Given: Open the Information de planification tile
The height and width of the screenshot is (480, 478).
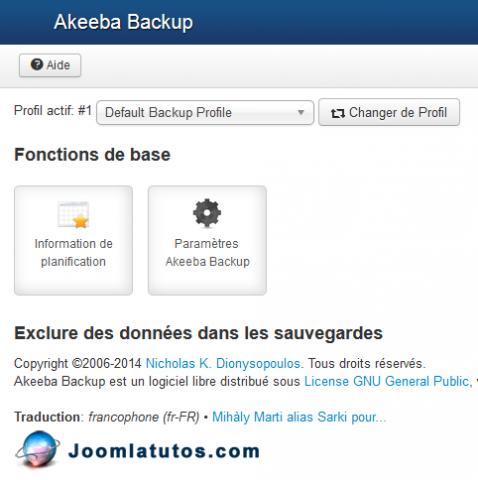Looking at the screenshot, I should [x=73, y=240].
